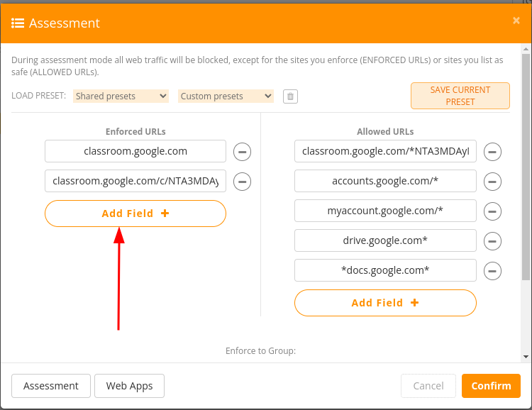Edit the classroom.google.com enforced URL field
532x410 pixels.
click(135, 151)
